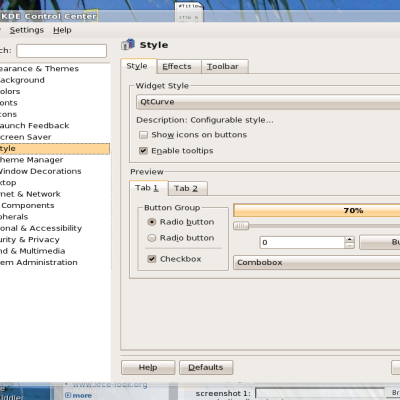Click the Description: Configurable style text
This screenshot has height=400, width=400.
click(x=205, y=120)
